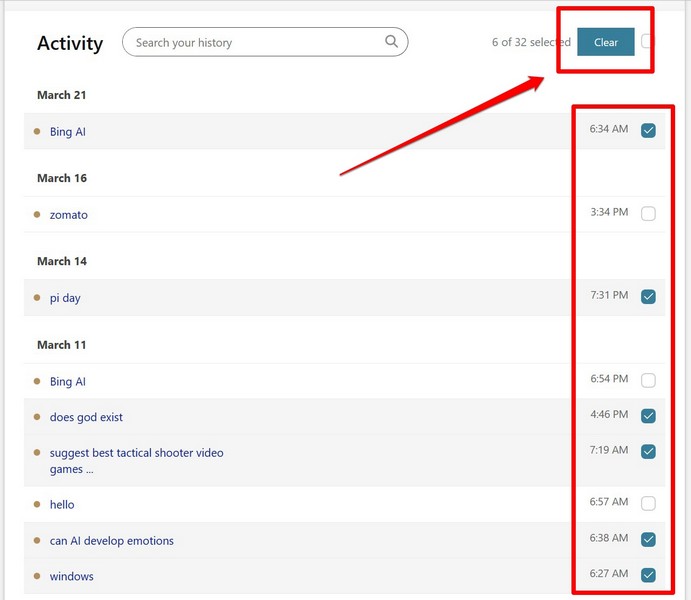Open the hello search entry
The width and height of the screenshot is (691, 600).
[x=62, y=505]
